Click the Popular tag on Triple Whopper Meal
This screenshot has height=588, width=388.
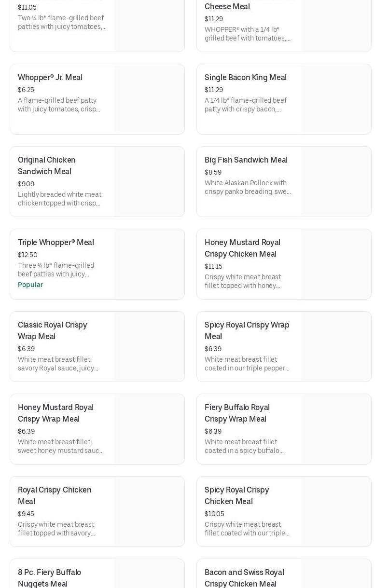tap(30, 285)
